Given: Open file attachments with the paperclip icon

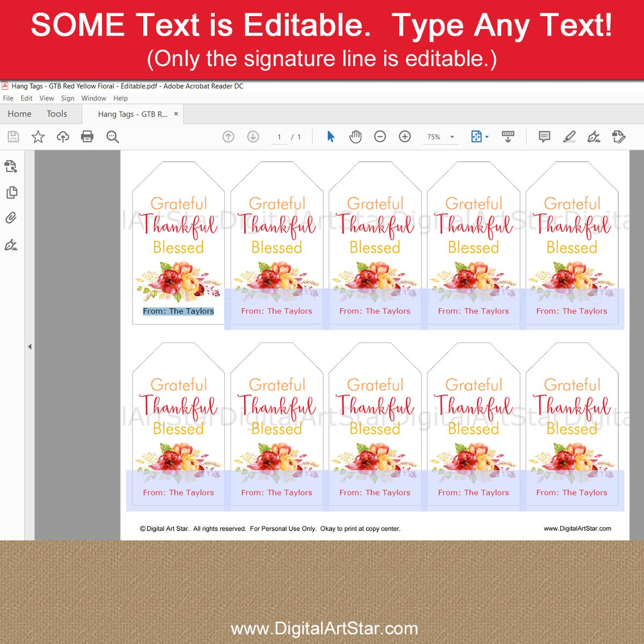Looking at the screenshot, I should click(x=12, y=218).
